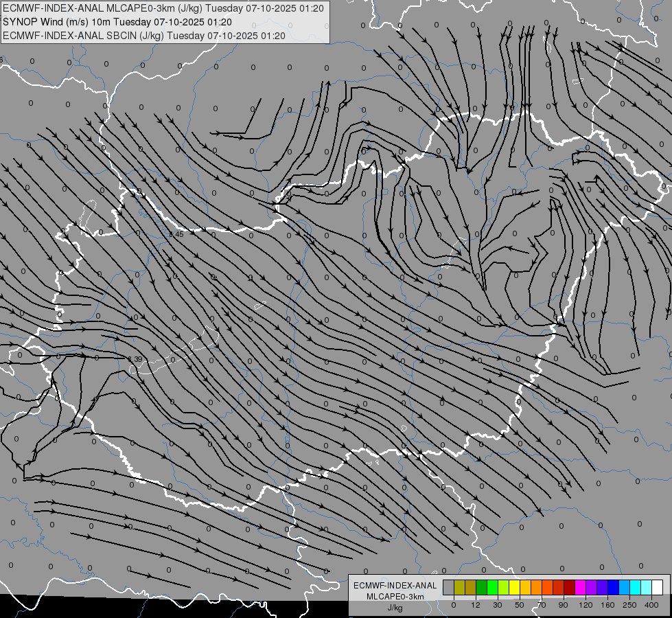Choose the indigo swatch left of the 160 tick

click(x=603, y=587)
